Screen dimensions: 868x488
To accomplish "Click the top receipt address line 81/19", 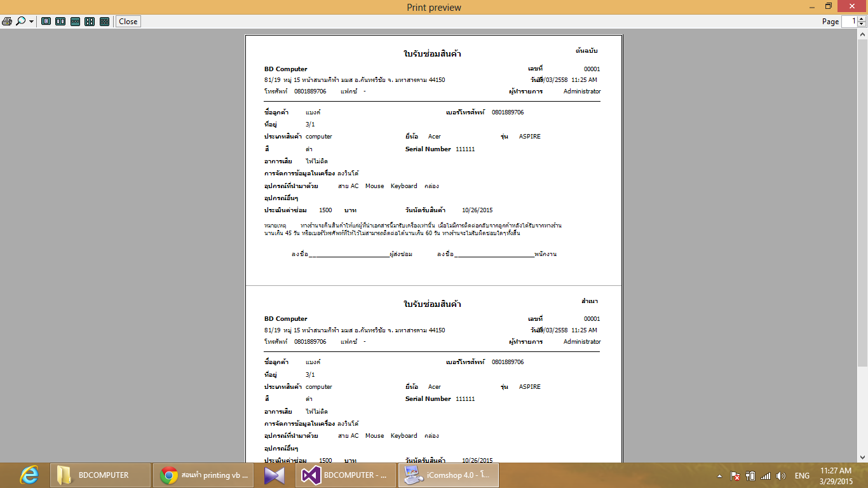I will click(355, 79).
